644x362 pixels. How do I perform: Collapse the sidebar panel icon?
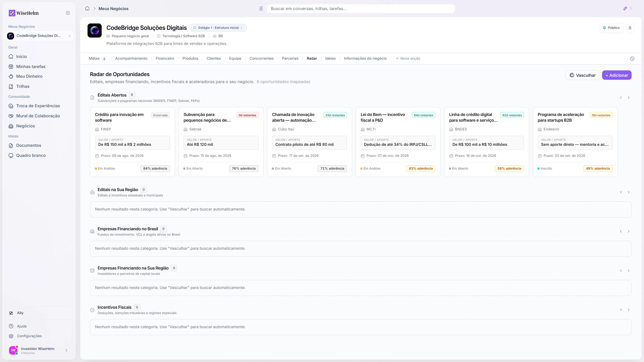68,13
